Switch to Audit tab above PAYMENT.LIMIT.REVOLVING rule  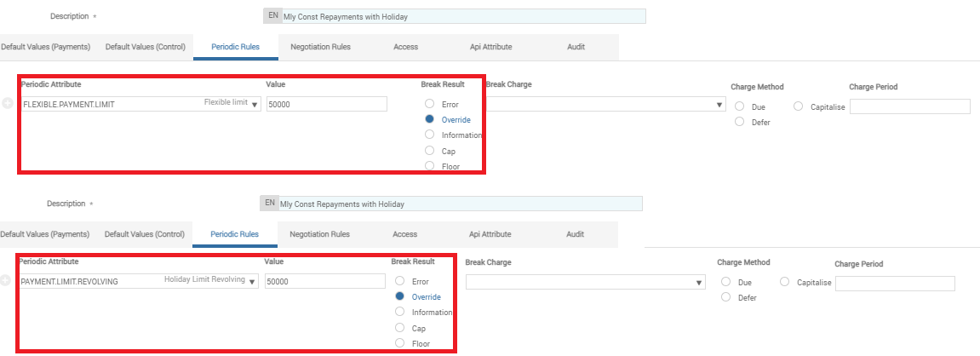click(575, 234)
